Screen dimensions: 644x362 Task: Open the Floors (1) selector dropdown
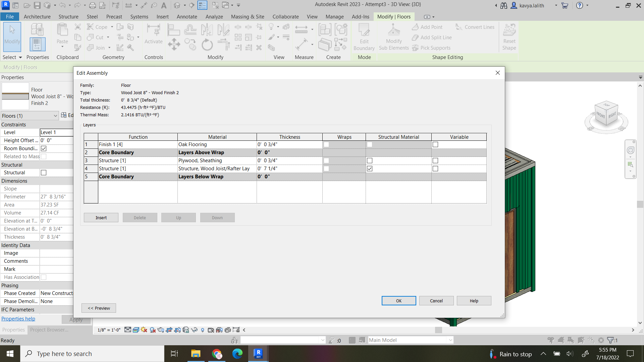[x=56, y=116]
